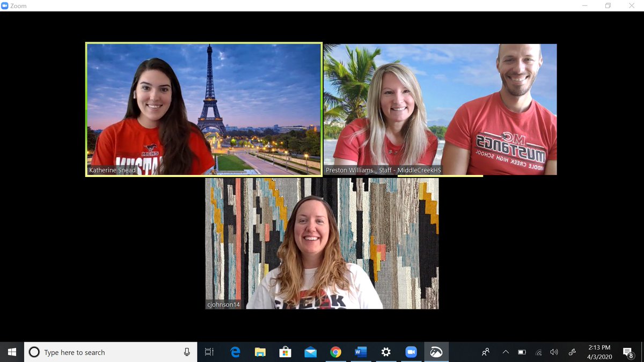Check the battery status icon

522,352
